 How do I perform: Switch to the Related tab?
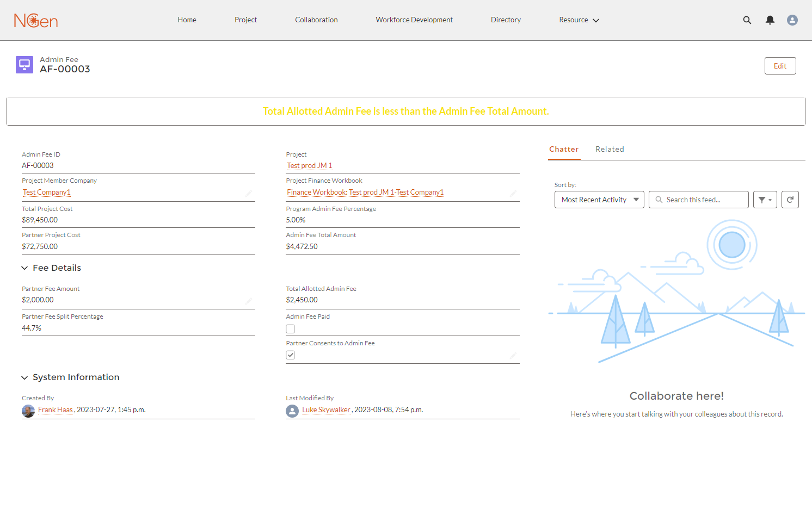point(610,149)
